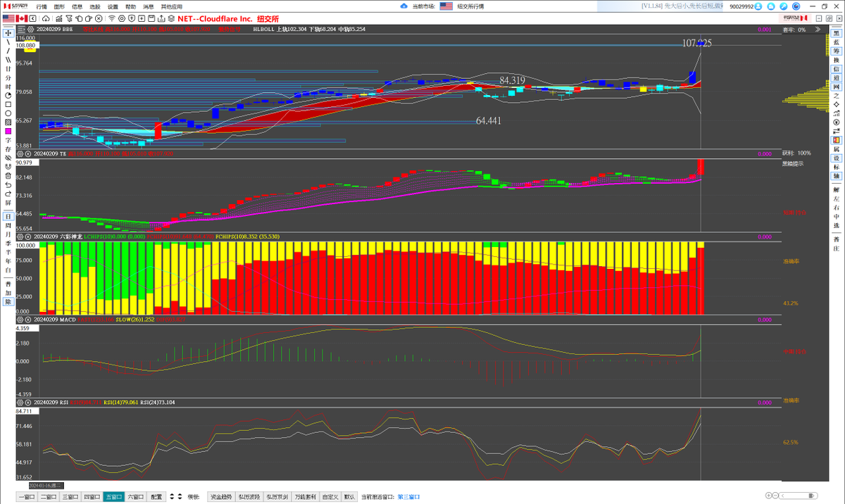Open the 其他应用 menu

click(172, 6)
